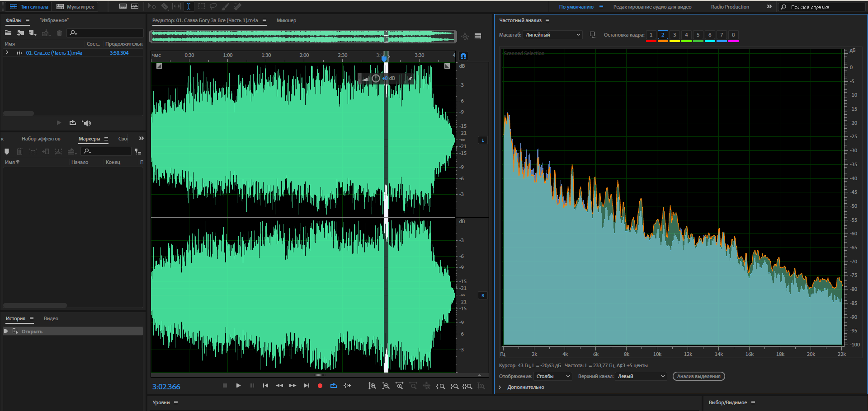Toggle Loop Playback in the transport bar

coord(334,386)
